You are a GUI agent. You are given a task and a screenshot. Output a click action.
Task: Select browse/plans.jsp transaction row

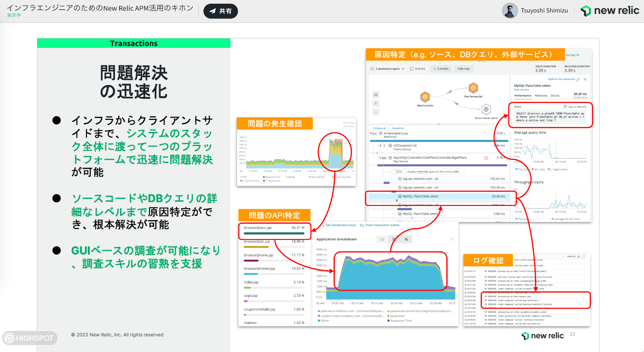pyautogui.click(x=274, y=230)
